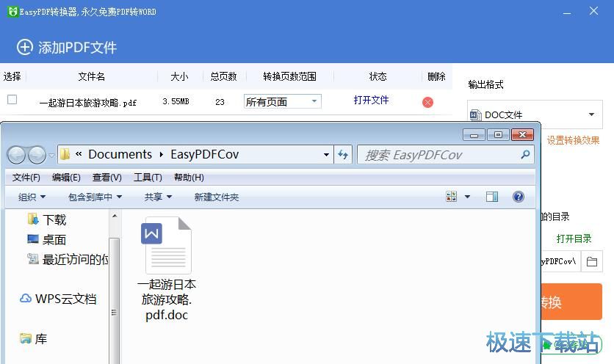Open the 组织 toolbar dropdown
This screenshot has width=614, height=364.
click(x=32, y=197)
